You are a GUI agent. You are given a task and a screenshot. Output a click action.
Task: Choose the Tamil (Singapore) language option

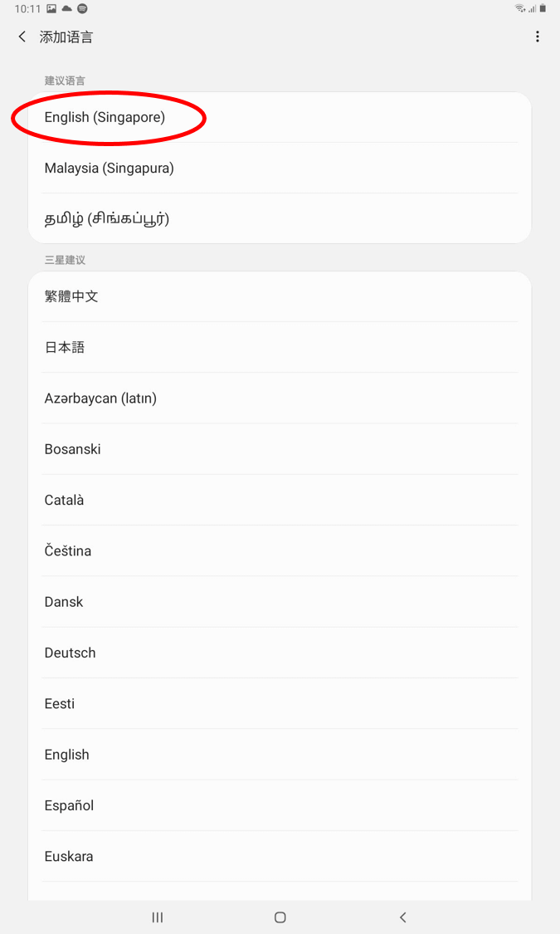[x=106, y=219]
